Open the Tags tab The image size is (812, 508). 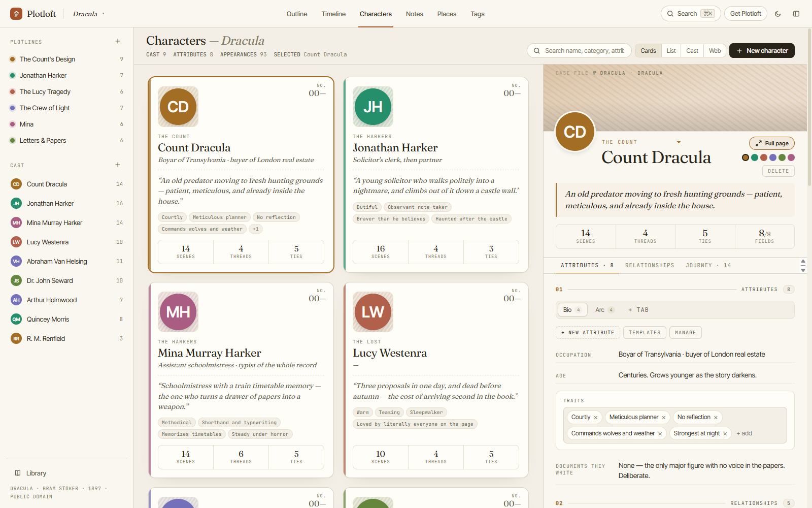(x=477, y=14)
